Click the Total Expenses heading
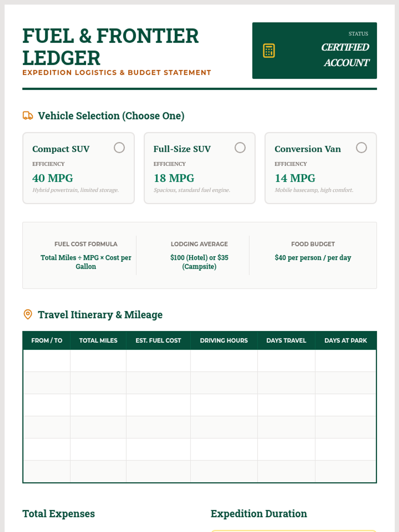Image resolution: width=399 pixels, height=532 pixels. (59, 514)
